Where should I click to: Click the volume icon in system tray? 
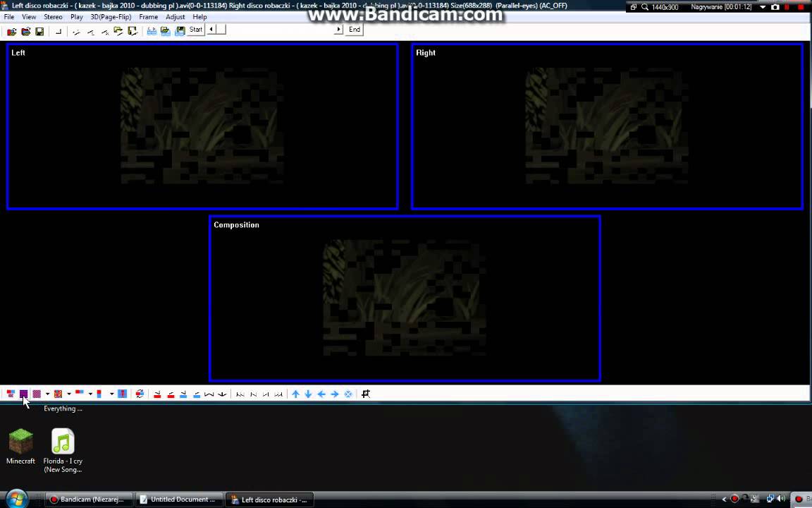coord(780,500)
